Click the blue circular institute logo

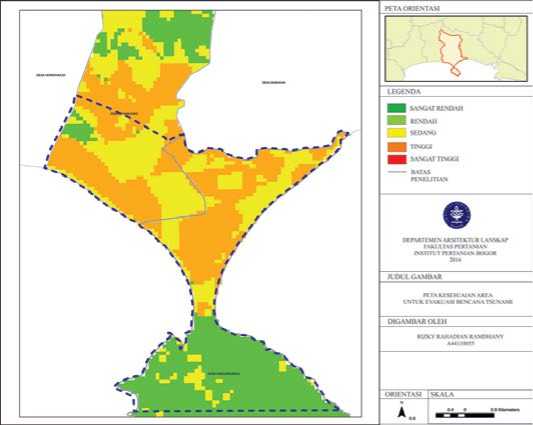(457, 216)
